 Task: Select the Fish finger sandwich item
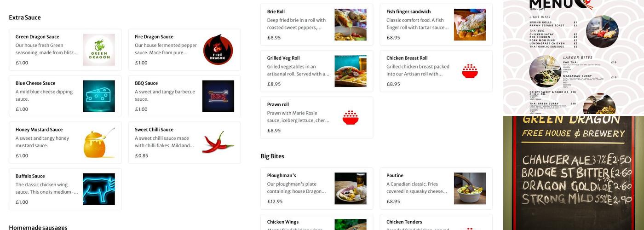(436, 24)
